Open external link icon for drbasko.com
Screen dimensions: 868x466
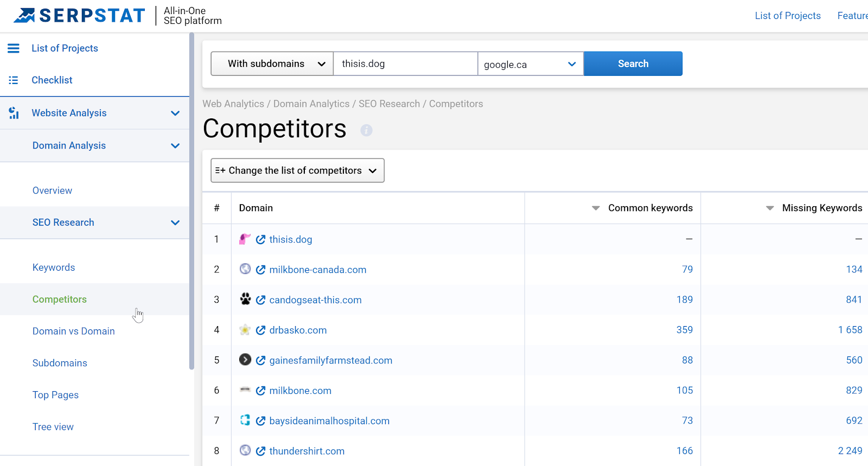(x=260, y=330)
